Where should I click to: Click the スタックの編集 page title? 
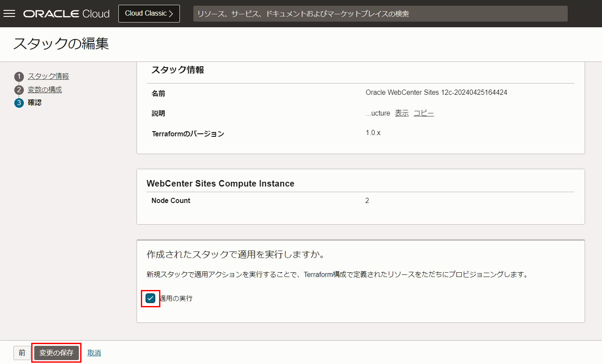(61, 44)
